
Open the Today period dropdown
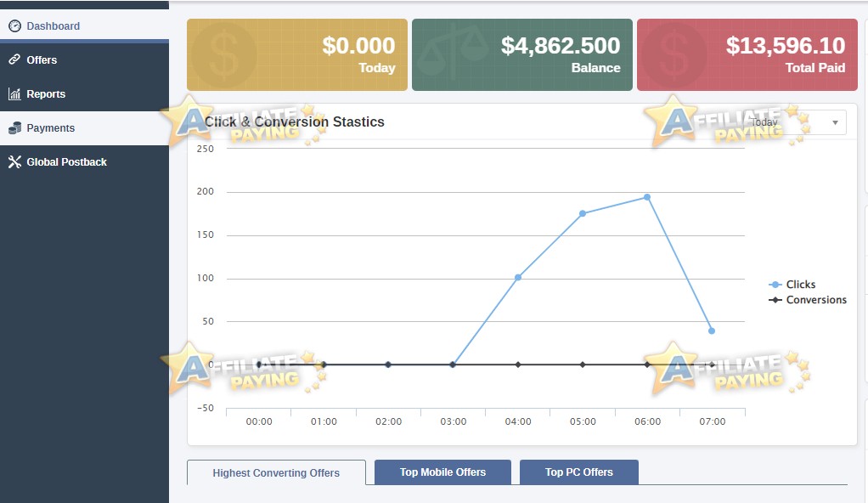tap(796, 122)
